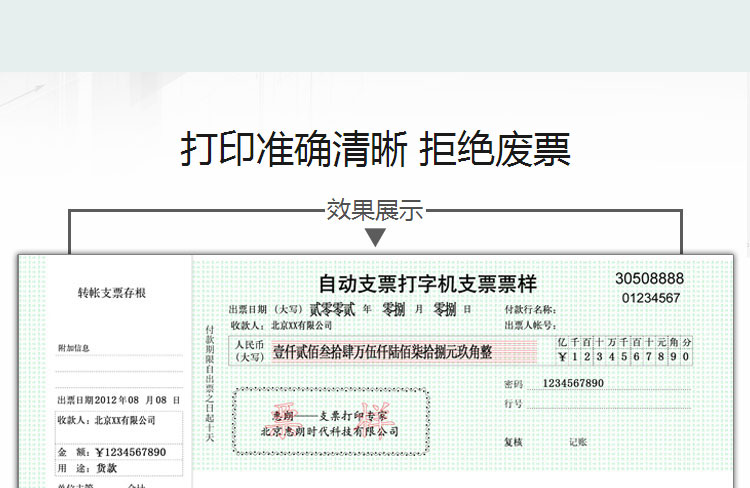The image size is (750, 488).
Task: Click the downward triangle arrow under 效果展示
Action: pyautogui.click(x=375, y=237)
